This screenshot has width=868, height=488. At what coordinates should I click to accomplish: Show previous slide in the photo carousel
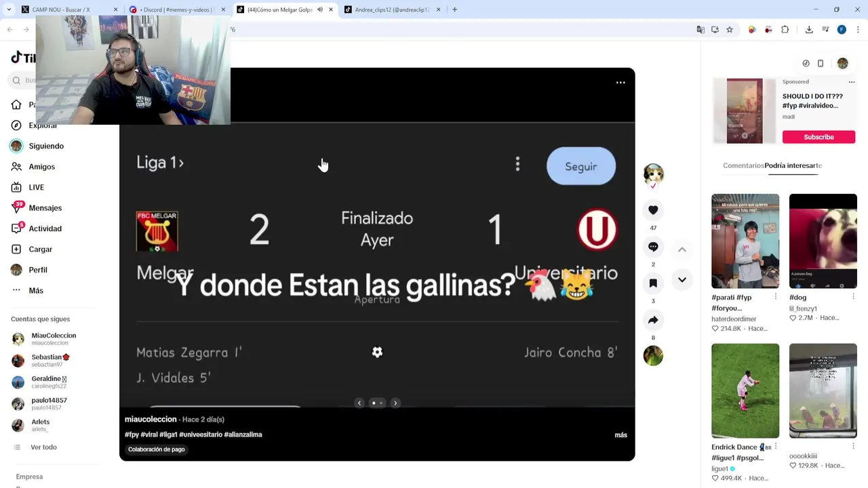tap(359, 403)
